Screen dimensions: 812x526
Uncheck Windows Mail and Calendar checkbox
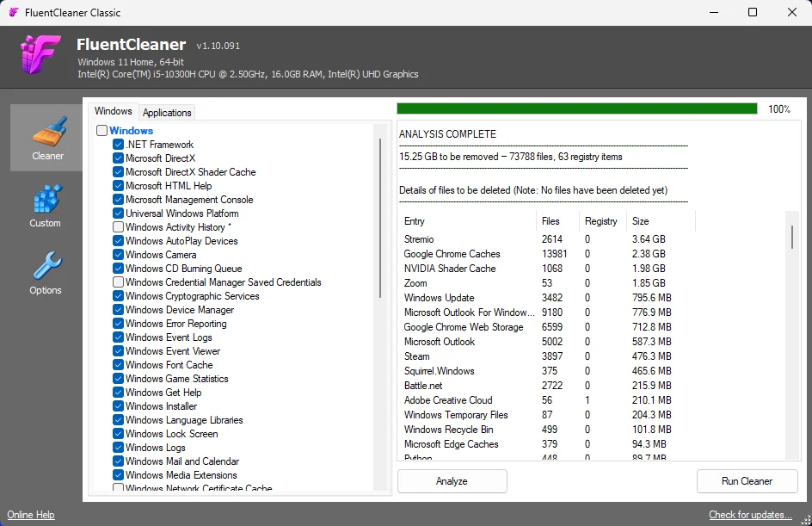118,461
